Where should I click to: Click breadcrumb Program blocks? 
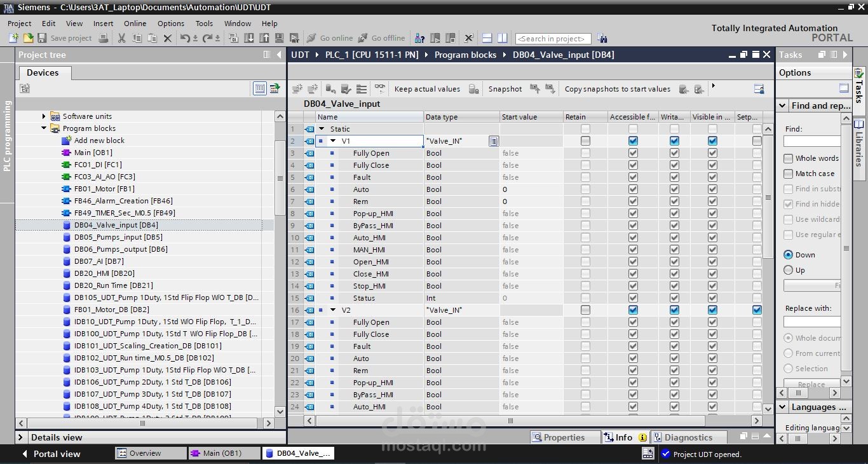tap(465, 55)
